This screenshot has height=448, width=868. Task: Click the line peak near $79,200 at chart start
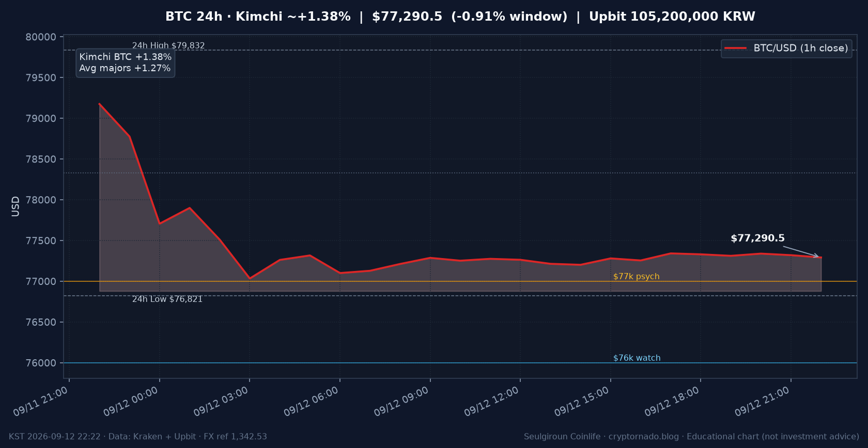click(x=100, y=104)
